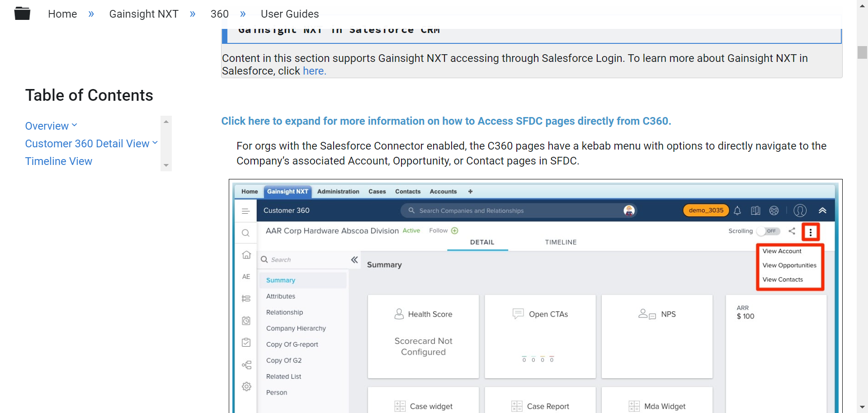The height and width of the screenshot is (413, 868).
Task: Click the Open CTAs widget
Action: click(540, 337)
